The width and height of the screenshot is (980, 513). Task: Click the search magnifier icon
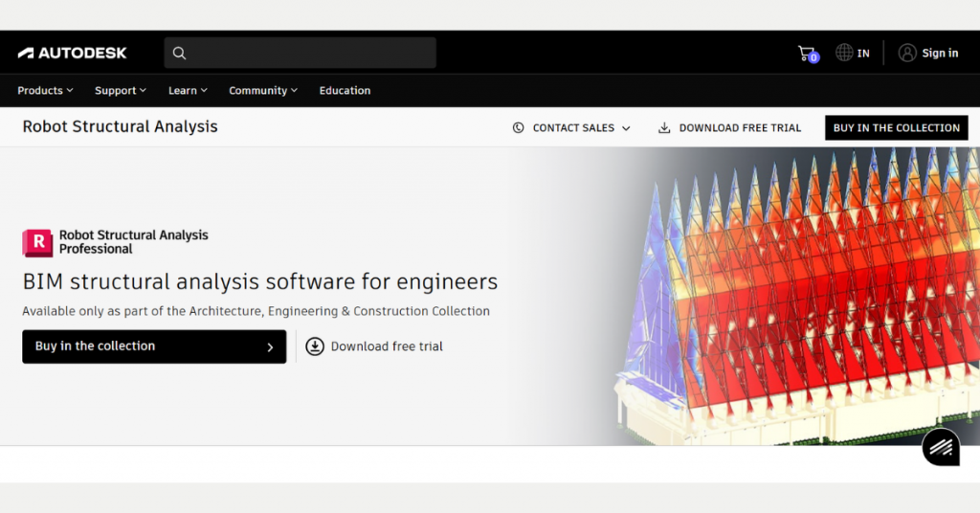179,53
